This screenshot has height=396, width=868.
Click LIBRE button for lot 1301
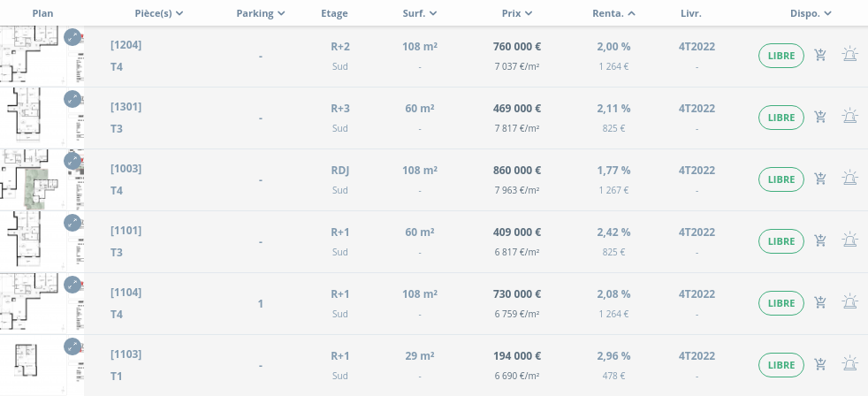(781, 118)
